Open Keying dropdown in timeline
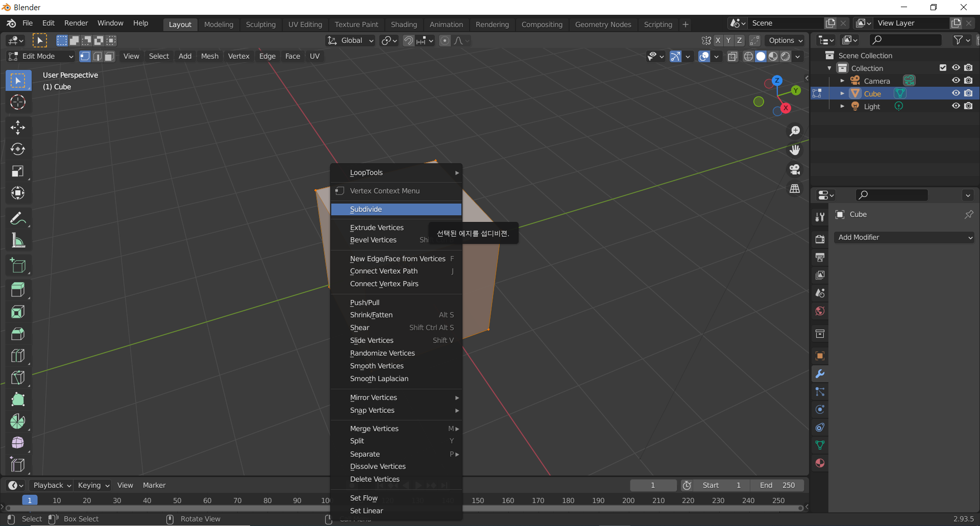 [x=93, y=485]
